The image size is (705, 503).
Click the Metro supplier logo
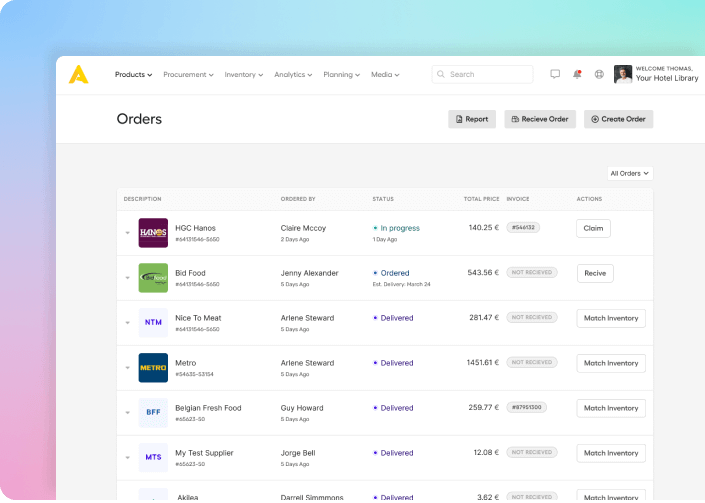(153, 368)
